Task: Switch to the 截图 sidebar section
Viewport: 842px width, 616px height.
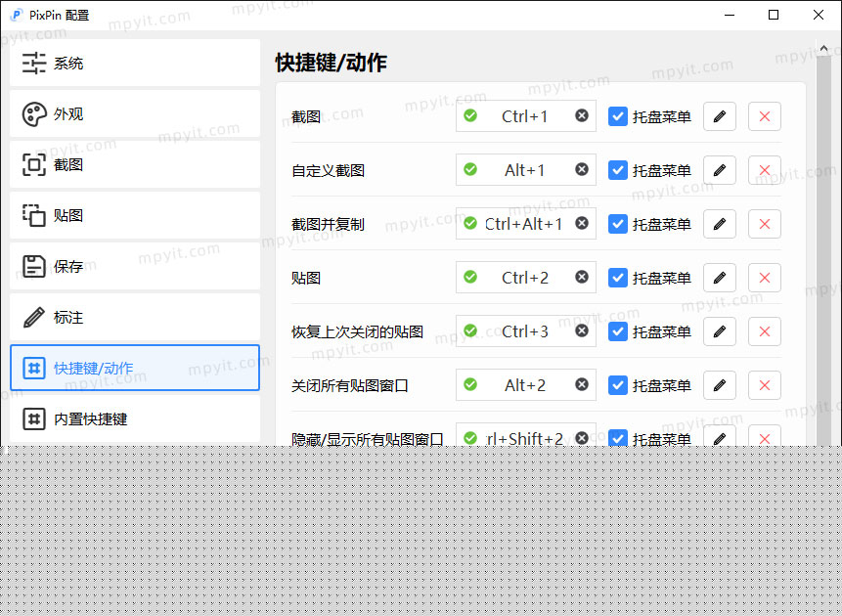Action: coord(135,164)
